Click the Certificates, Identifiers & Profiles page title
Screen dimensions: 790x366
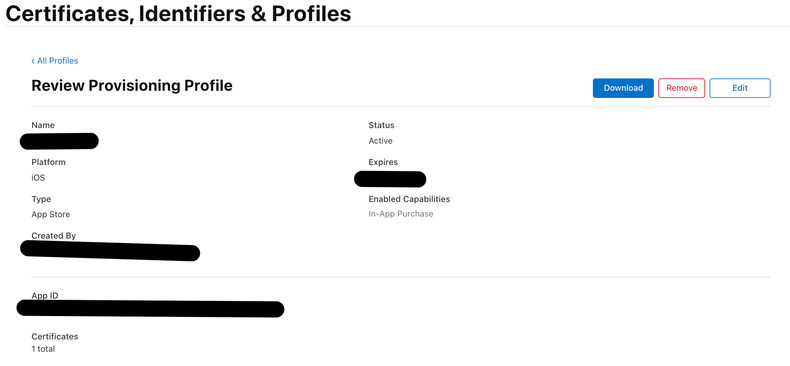178,14
